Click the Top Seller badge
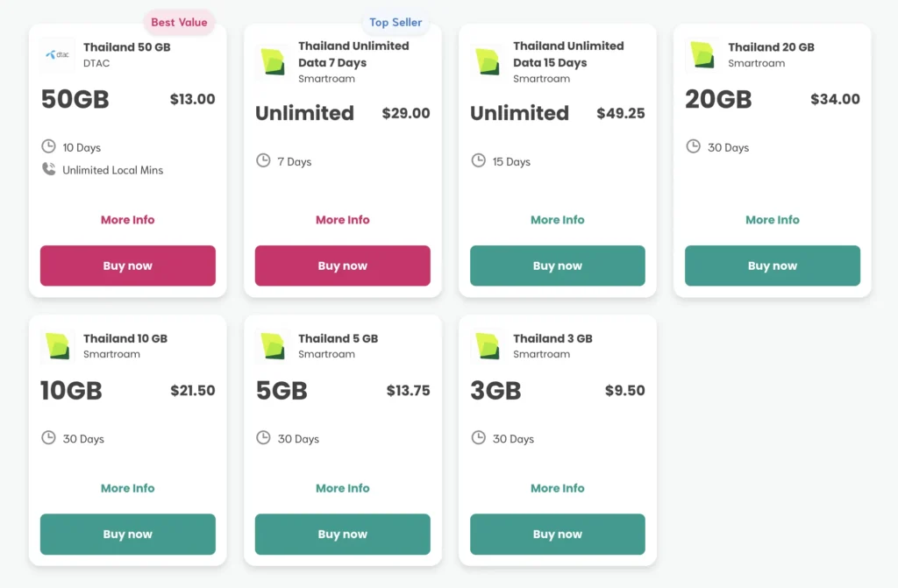 pyautogui.click(x=396, y=23)
